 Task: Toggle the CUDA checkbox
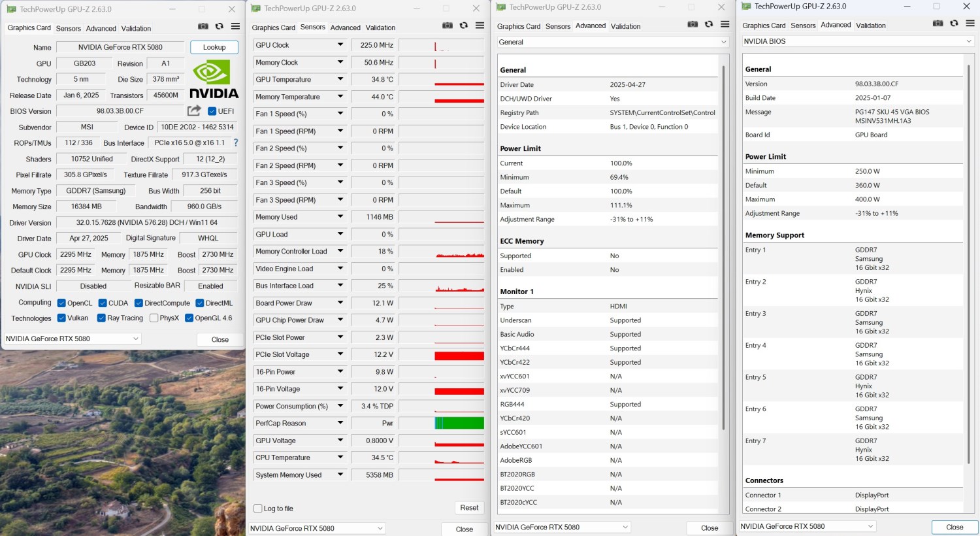pyautogui.click(x=103, y=303)
